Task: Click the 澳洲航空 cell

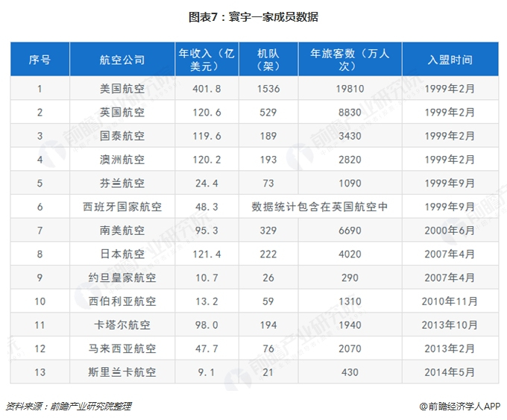Action: coord(122,160)
